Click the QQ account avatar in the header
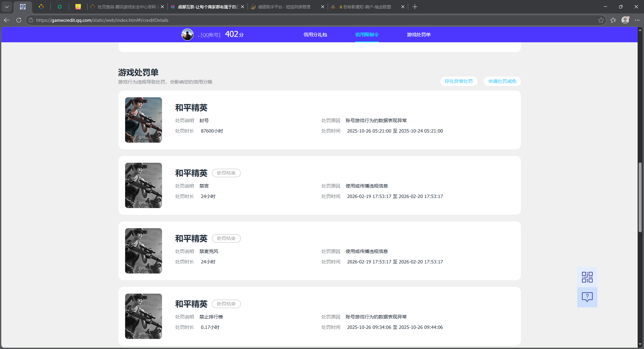The height and width of the screenshot is (349, 644). (x=188, y=34)
